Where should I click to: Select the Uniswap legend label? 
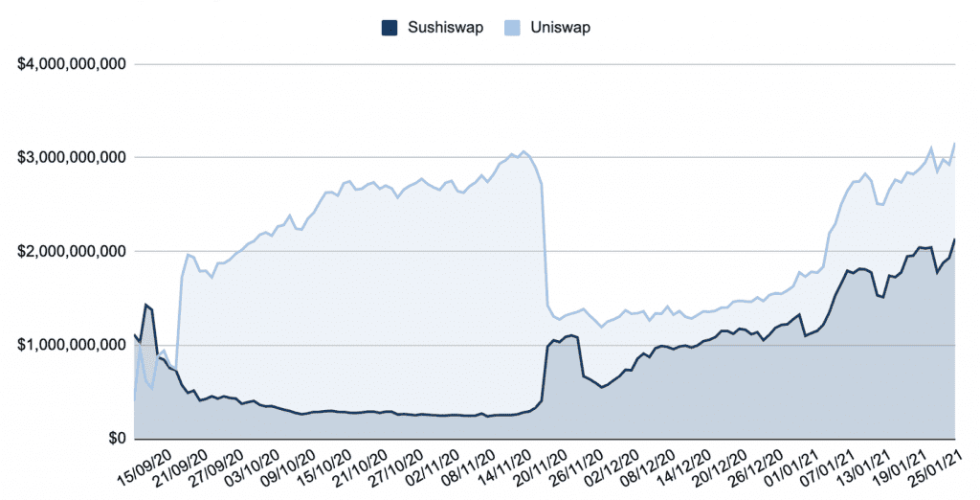point(559,28)
